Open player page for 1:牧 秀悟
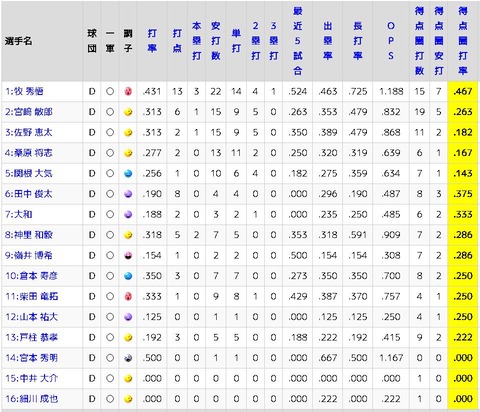 point(24,91)
